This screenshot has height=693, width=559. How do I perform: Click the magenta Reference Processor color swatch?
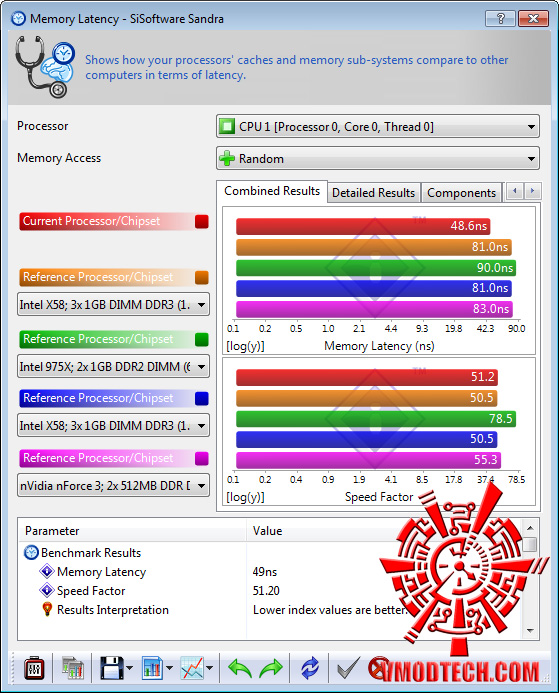coord(202,458)
